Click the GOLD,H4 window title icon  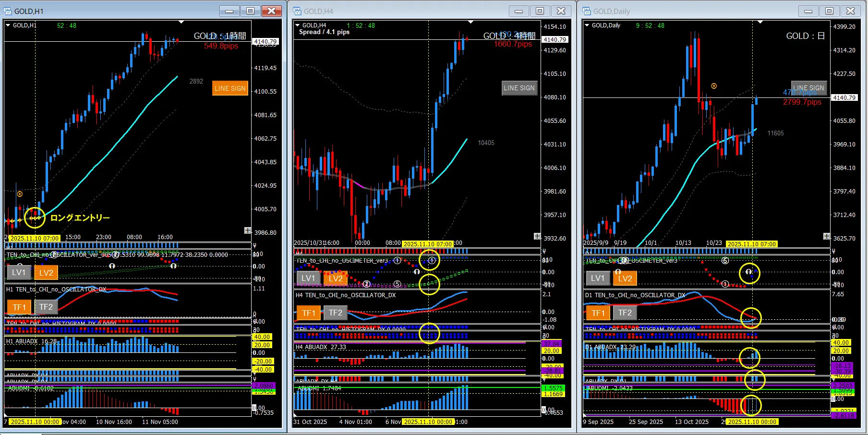[x=298, y=11]
